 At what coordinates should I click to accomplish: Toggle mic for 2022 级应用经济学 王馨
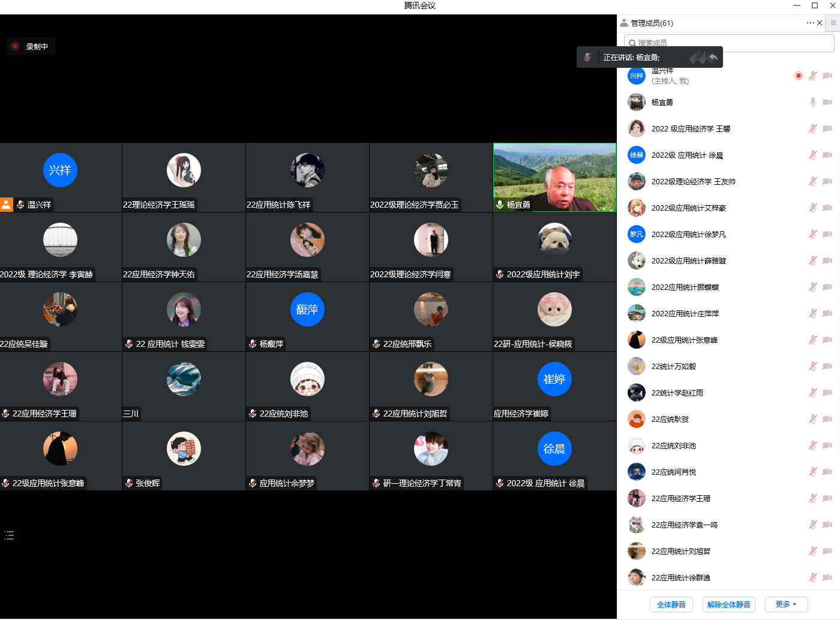(812, 128)
